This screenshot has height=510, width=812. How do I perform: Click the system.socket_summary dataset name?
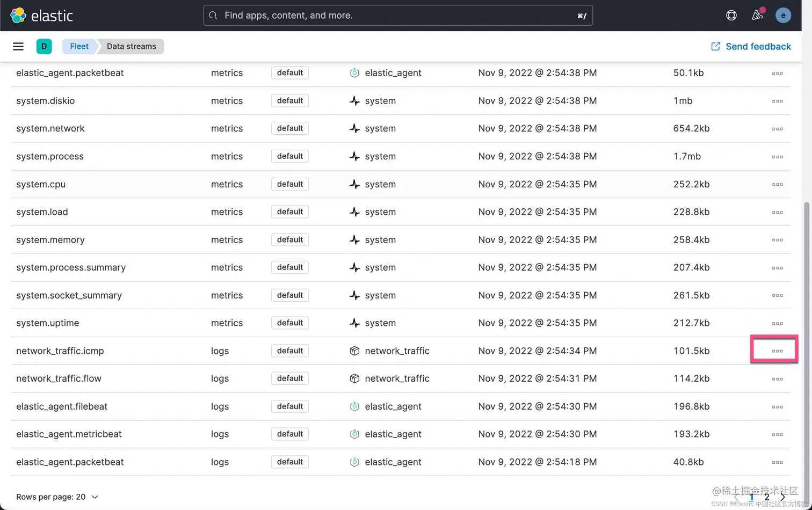(x=69, y=295)
